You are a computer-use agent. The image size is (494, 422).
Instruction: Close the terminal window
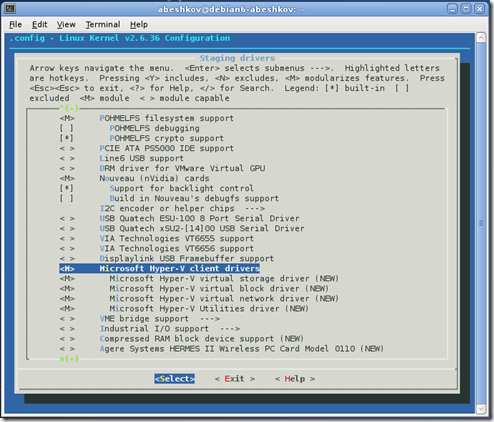[x=479, y=9]
